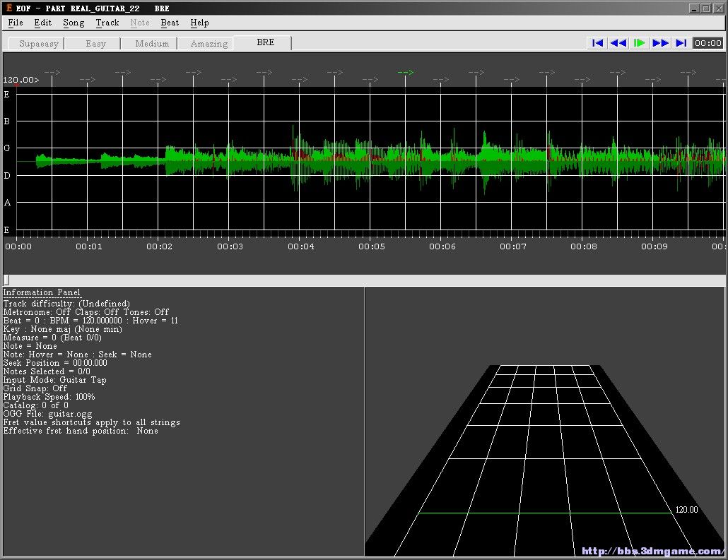Image resolution: width=728 pixels, height=560 pixels.
Task: Click the fast-forward double-arrow button
Action: coord(660,43)
